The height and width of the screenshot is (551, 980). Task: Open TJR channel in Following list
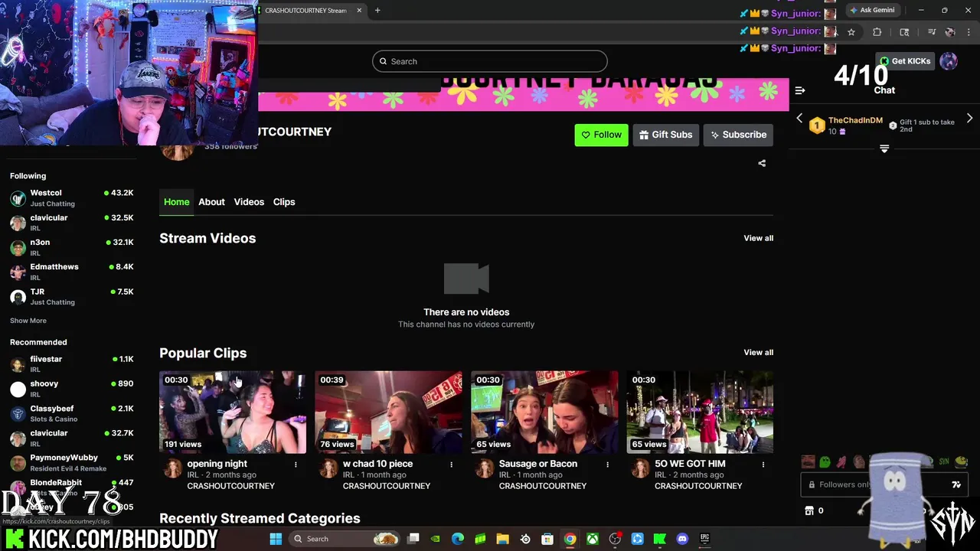(x=71, y=296)
